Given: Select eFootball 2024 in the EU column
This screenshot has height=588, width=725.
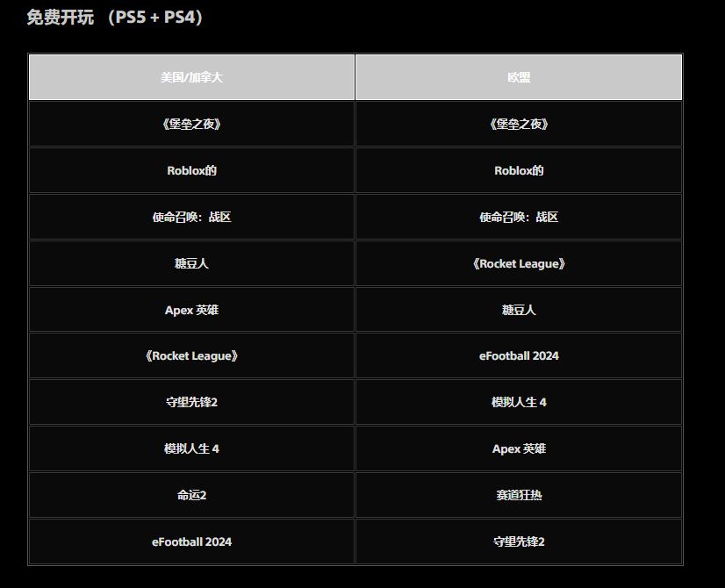Looking at the screenshot, I should 519,356.
